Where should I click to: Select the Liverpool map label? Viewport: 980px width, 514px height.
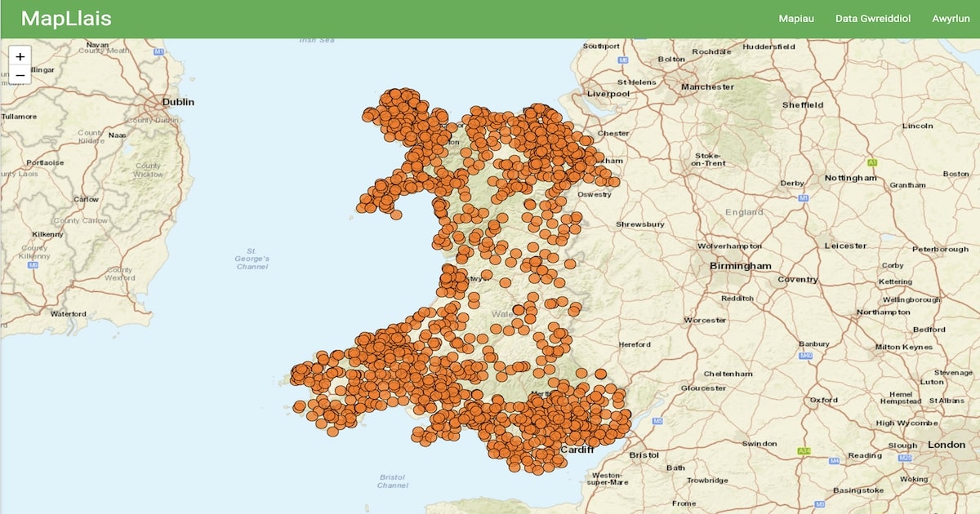(608, 94)
